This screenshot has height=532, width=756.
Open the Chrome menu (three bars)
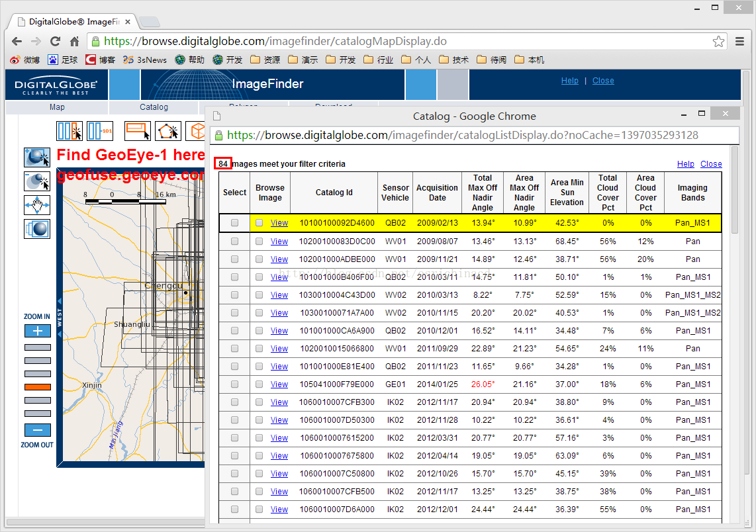tap(739, 42)
